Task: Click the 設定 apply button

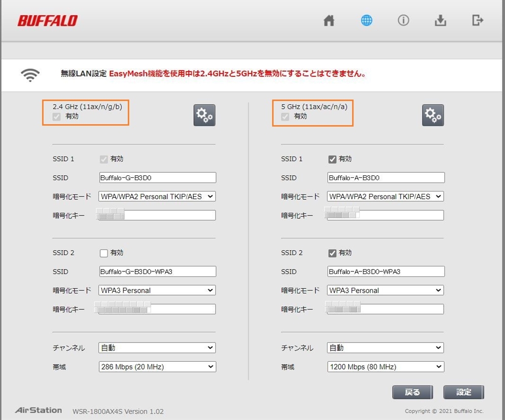Action: pyautogui.click(x=464, y=392)
